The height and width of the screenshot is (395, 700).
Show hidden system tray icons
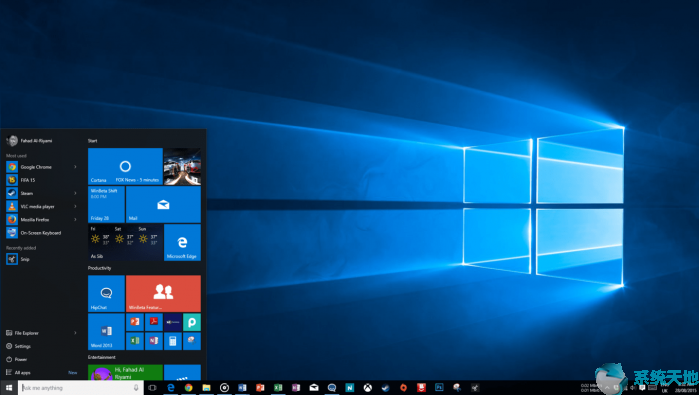[x=607, y=387]
